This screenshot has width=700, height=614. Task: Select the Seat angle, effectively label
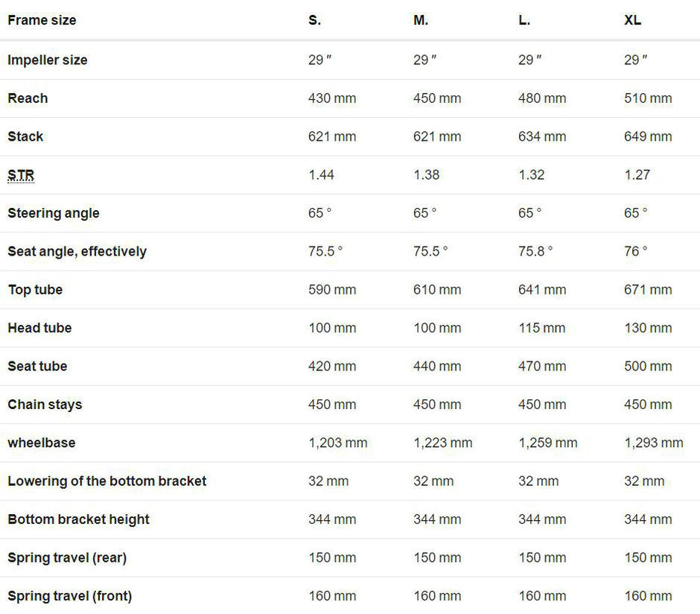click(x=77, y=251)
